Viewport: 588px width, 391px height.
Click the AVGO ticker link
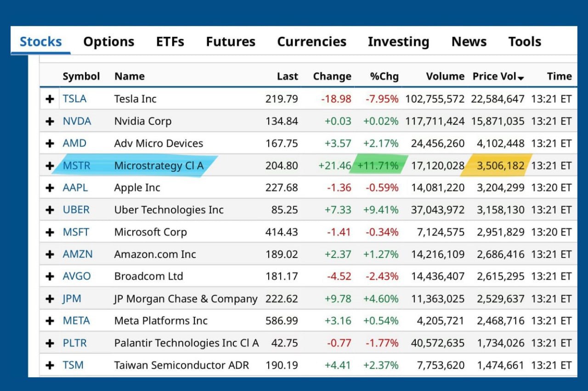[77, 276]
